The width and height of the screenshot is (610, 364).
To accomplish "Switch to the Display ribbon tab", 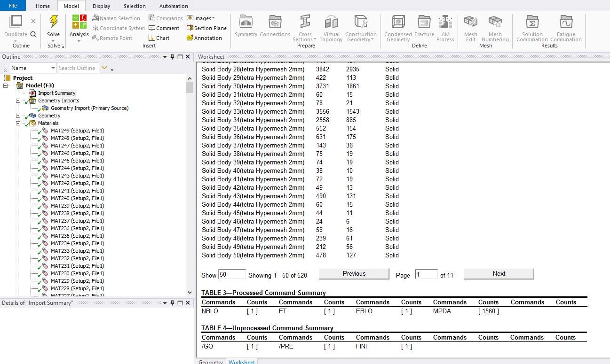I will pos(101,6).
